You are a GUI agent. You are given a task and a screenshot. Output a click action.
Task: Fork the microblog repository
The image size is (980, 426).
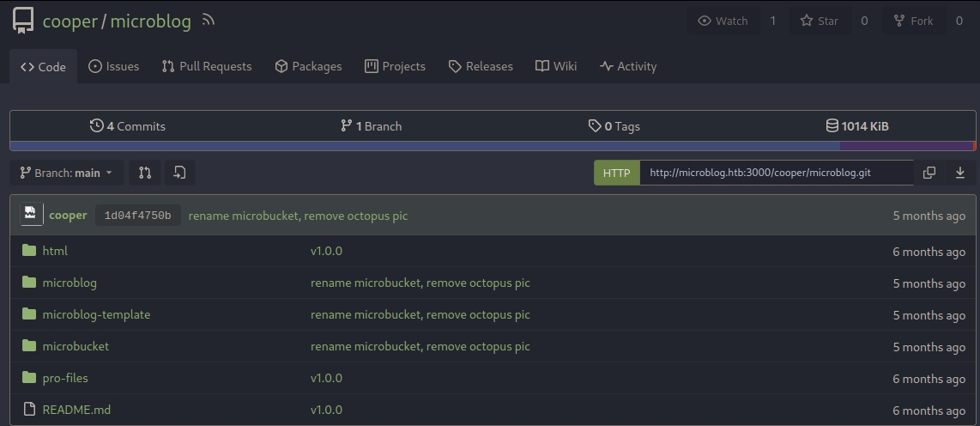tap(913, 21)
